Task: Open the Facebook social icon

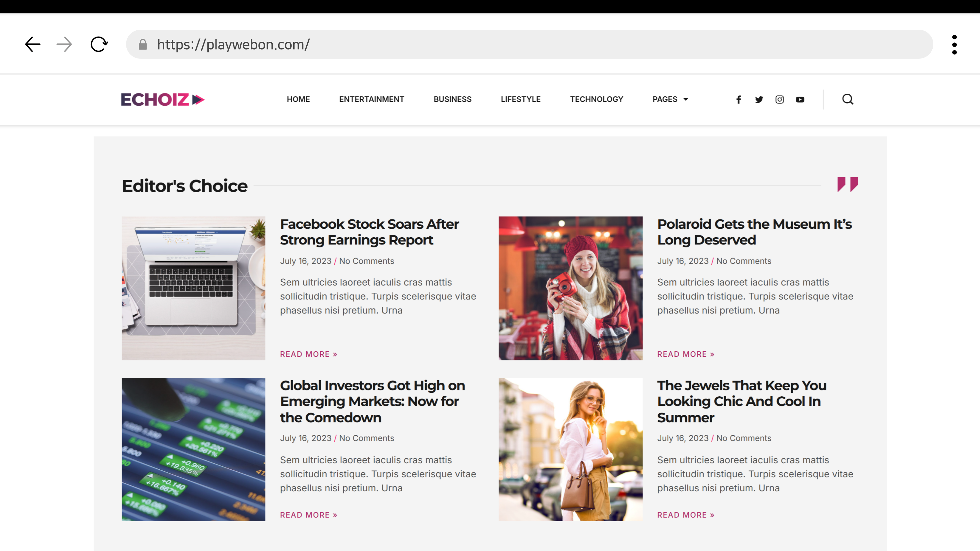Action: tap(738, 100)
